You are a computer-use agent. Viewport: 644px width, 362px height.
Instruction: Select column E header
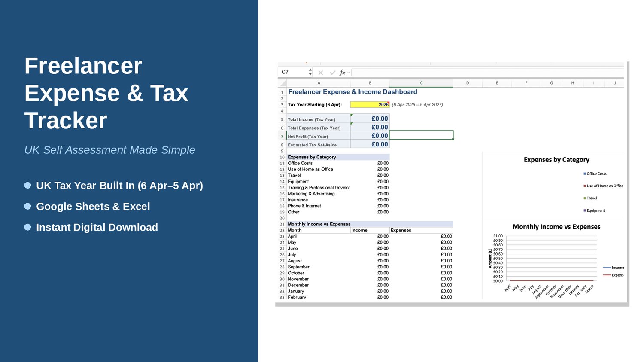click(x=497, y=83)
